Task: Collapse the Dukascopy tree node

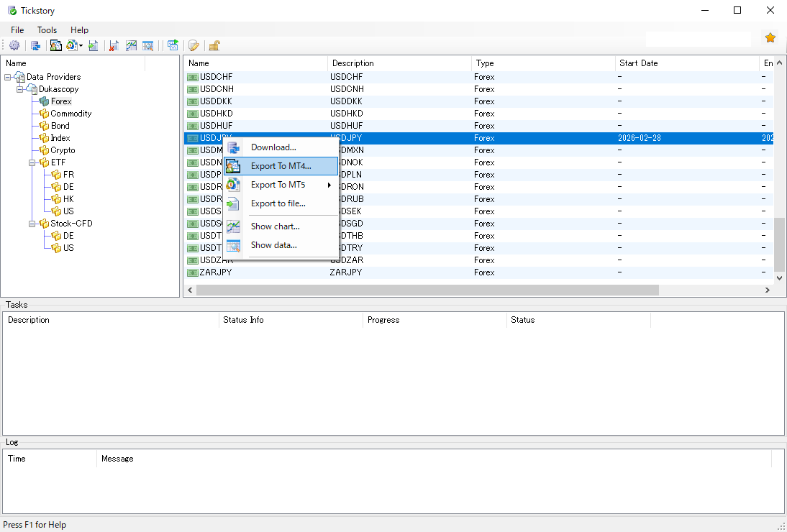Action: pos(19,89)
